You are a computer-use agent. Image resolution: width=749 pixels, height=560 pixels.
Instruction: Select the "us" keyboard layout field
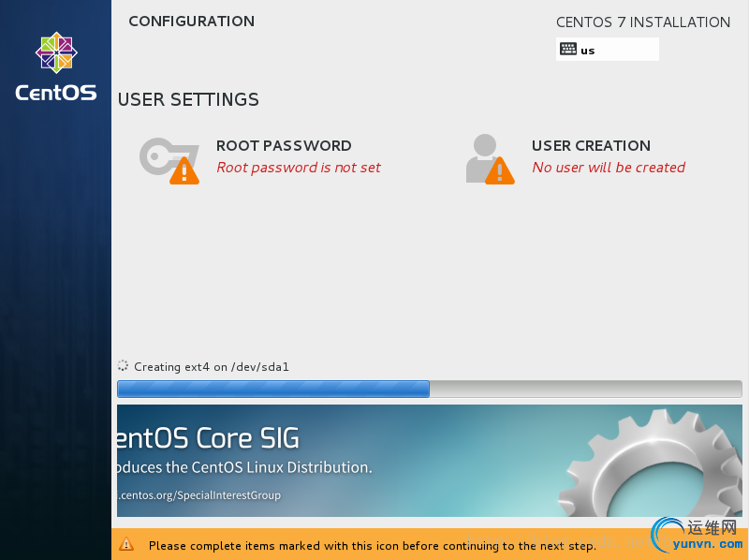pyautogui.click(x=609, y=50)
